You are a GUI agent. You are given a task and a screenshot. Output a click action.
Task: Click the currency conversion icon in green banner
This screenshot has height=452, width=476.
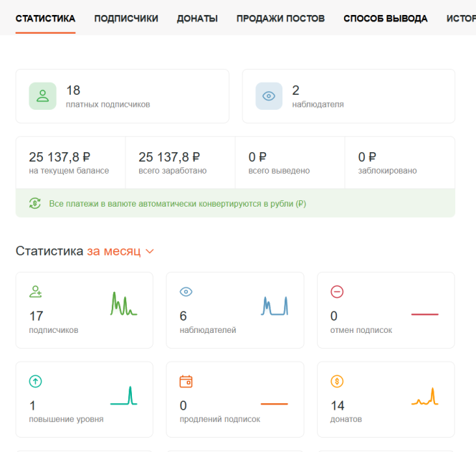pyautogui.click(x=35, y=203)
